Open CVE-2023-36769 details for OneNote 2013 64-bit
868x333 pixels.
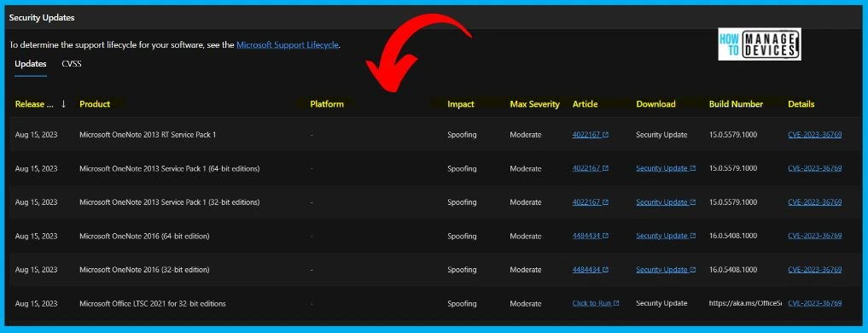(x=815, y=168)
